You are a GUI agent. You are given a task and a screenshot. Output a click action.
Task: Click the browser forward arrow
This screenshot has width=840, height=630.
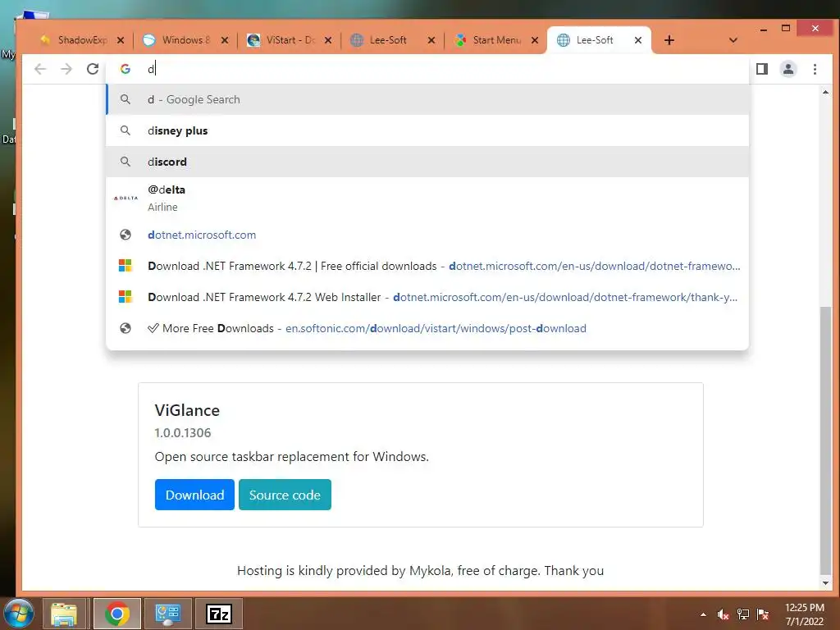66,69
